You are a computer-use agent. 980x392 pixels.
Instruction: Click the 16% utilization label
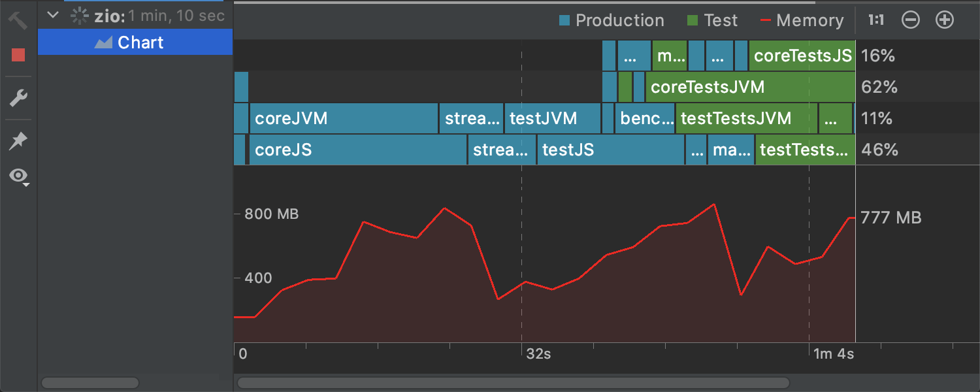[x=877, y=56]
